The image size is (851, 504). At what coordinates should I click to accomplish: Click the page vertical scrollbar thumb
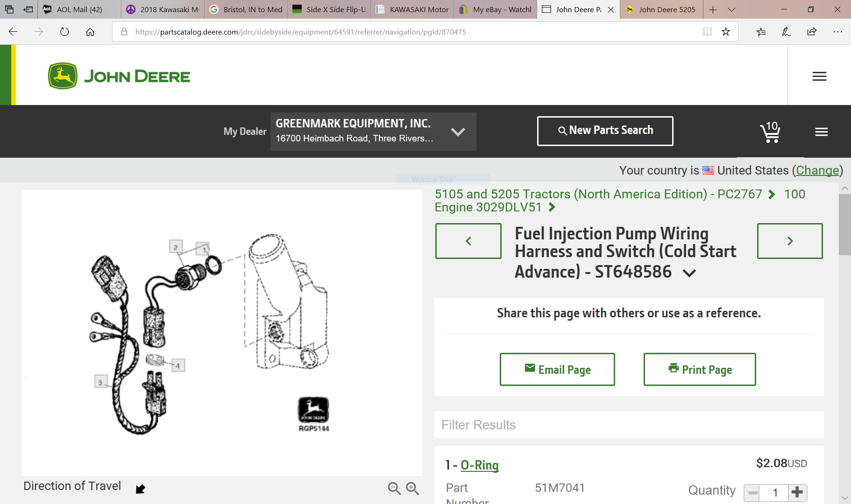(844, 224)
